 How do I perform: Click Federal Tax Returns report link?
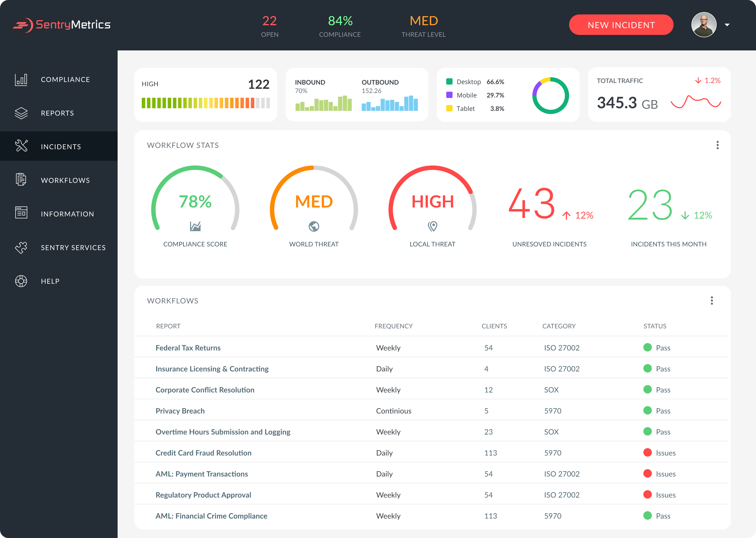pyautogui.click(x=187, y=347)
